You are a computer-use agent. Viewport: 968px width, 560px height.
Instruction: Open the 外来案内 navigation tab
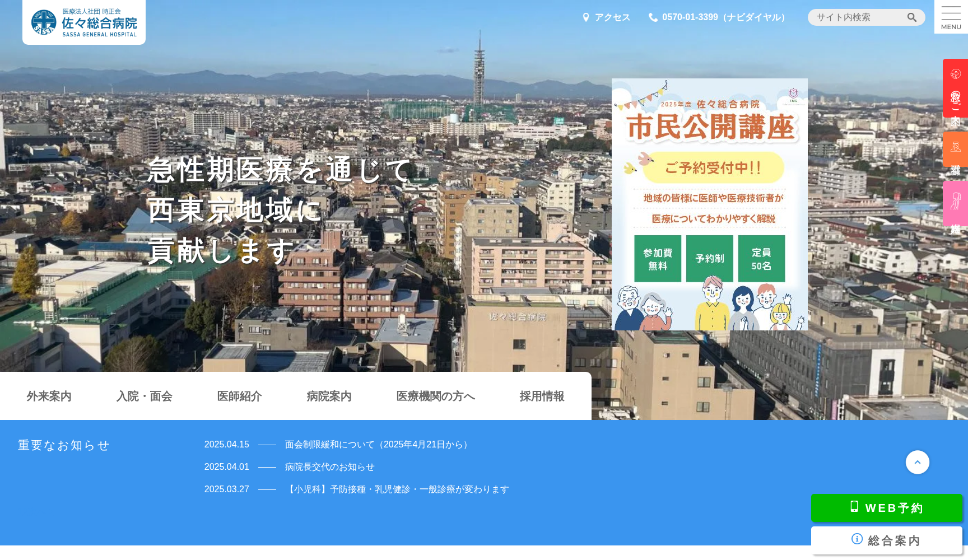[48, 396]
